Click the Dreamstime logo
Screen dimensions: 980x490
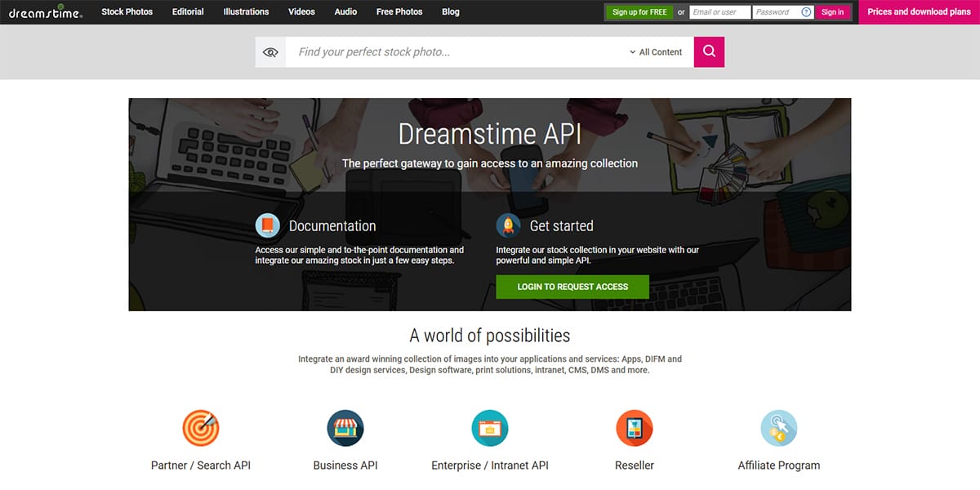pos(46,12)
